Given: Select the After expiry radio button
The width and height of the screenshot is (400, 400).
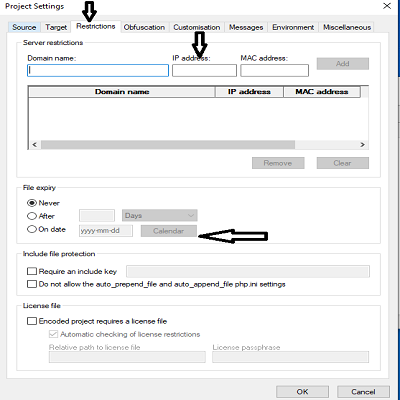Looking at the screenshot, I should click(x=32, y=216).
